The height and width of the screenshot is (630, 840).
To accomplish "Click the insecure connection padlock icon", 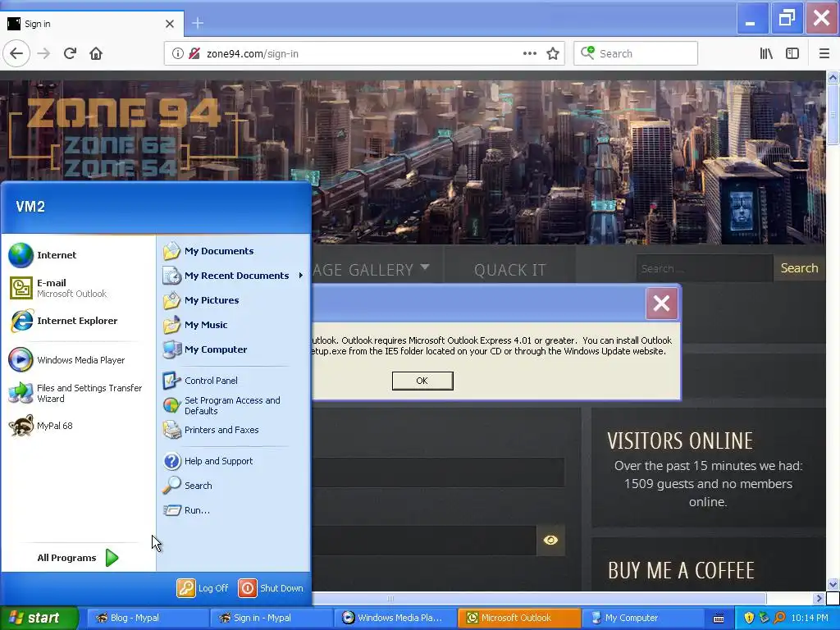I will 194,53.
